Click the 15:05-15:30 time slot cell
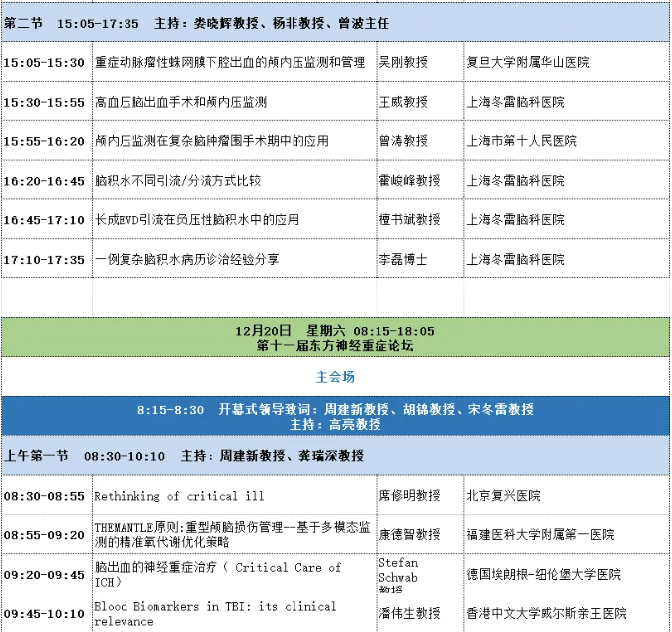This screenshot has width=672, height=632. click(46, 62)
